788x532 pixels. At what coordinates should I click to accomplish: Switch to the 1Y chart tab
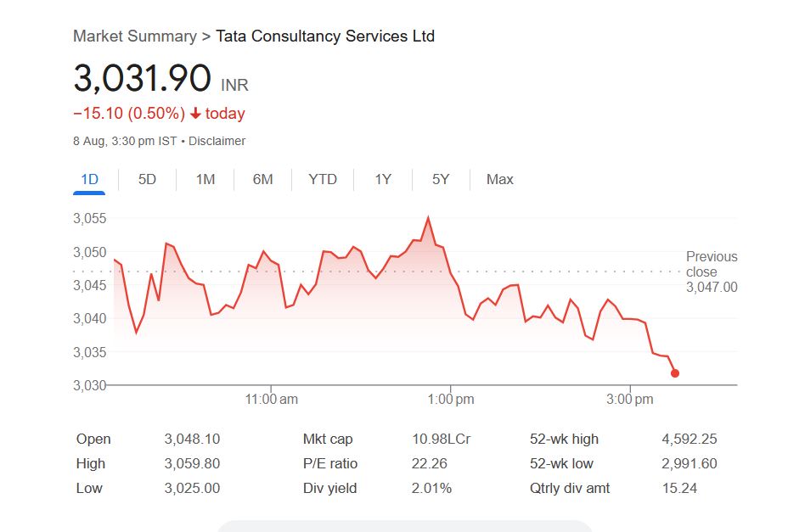point(383,179)
